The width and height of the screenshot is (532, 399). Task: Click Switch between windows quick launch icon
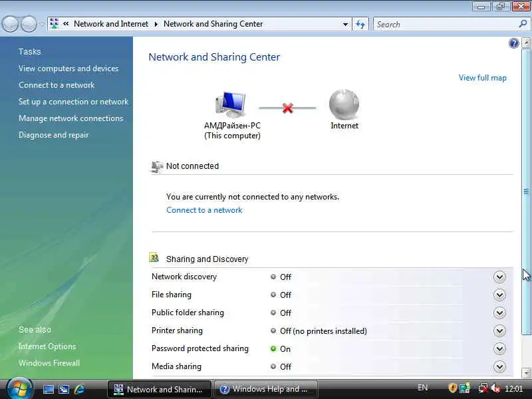click(64, 389)
